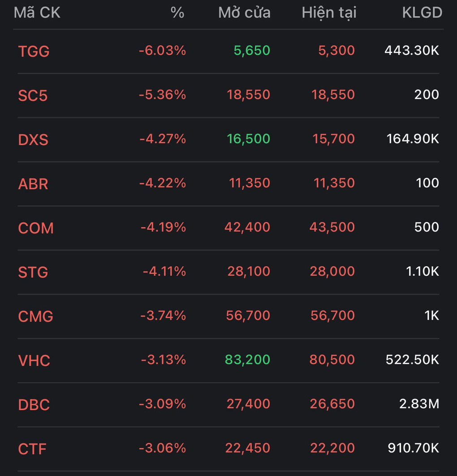Select the COM stock symbol

point(36,228)
